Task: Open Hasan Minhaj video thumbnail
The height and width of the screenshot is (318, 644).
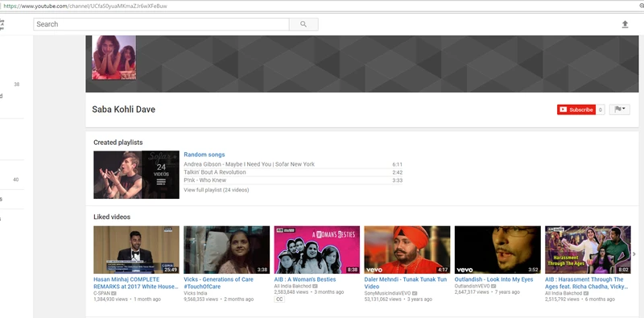Action: coord(136,250)
